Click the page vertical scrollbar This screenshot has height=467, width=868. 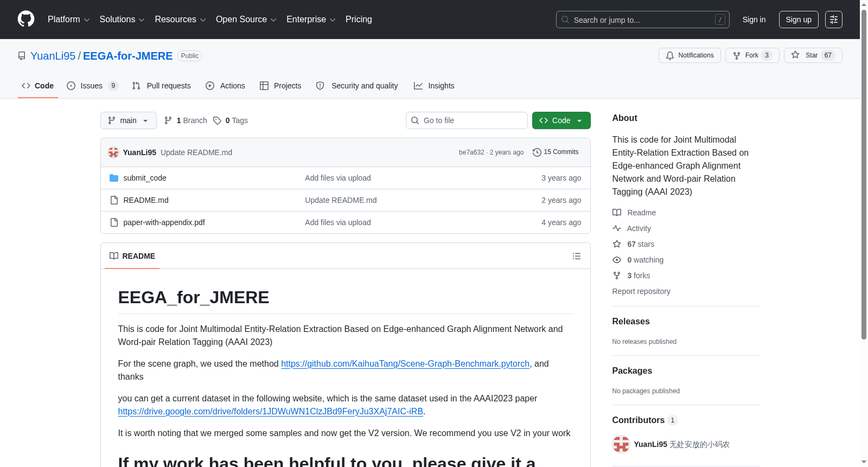pos(864,174)
